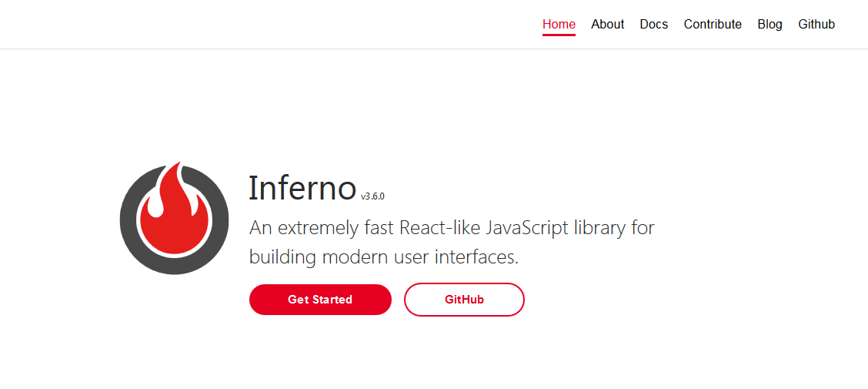Click the outlined GitHub button
The image size is (868, 389).
click(x=464, y=300)
